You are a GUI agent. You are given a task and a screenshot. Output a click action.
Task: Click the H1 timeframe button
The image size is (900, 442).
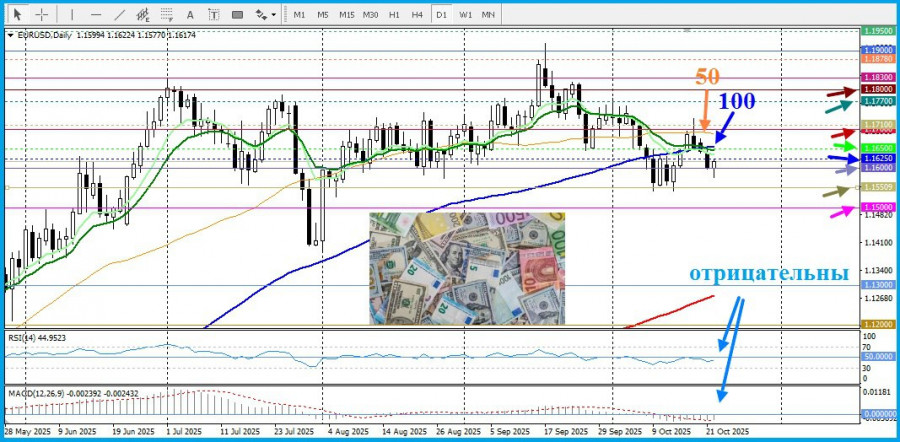(395, 15)
